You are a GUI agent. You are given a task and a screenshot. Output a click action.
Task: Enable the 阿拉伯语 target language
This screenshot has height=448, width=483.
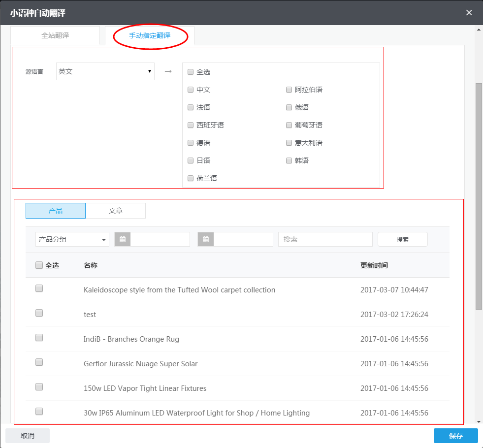(x=289, y=90)
